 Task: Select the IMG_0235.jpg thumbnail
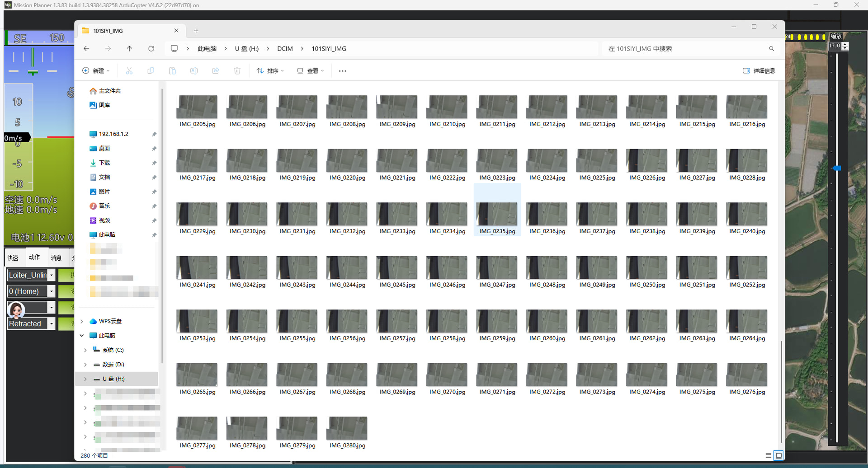(x=497, y=214)
